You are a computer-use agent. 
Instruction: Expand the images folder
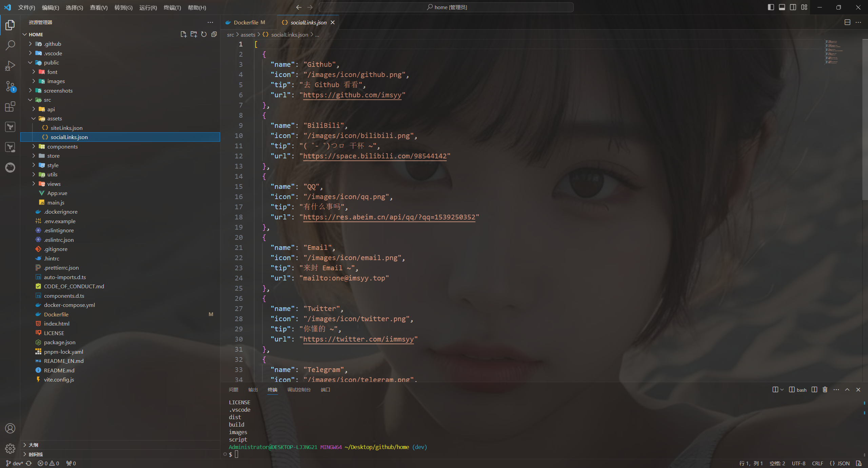point(120,81)
